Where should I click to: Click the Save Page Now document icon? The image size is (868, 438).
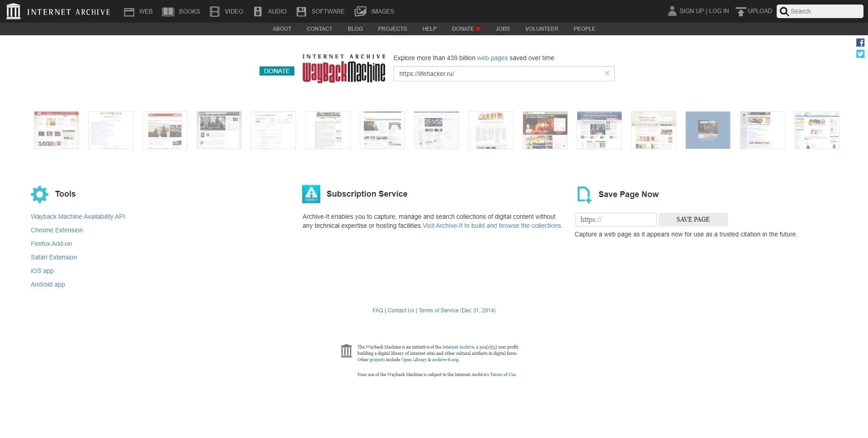584,195
